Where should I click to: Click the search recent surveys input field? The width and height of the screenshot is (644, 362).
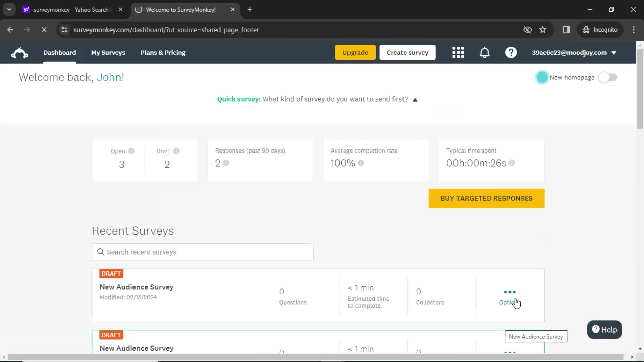(x=202, y=252)
